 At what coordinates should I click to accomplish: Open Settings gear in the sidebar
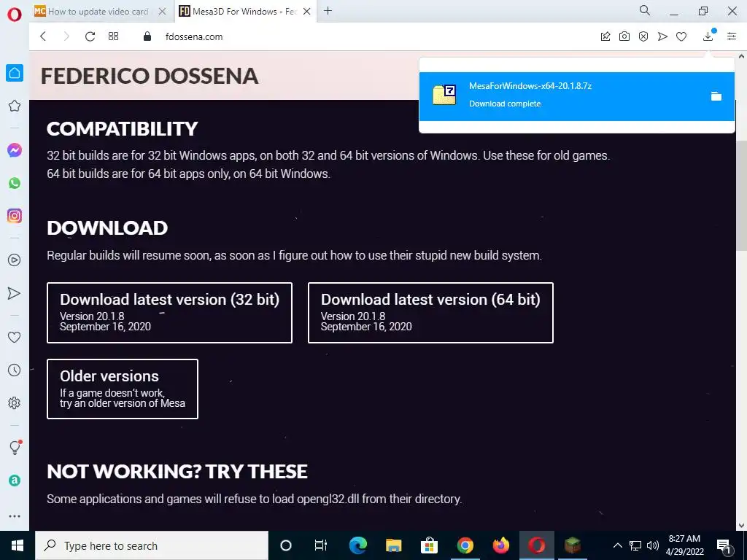(x=15, y=402)
